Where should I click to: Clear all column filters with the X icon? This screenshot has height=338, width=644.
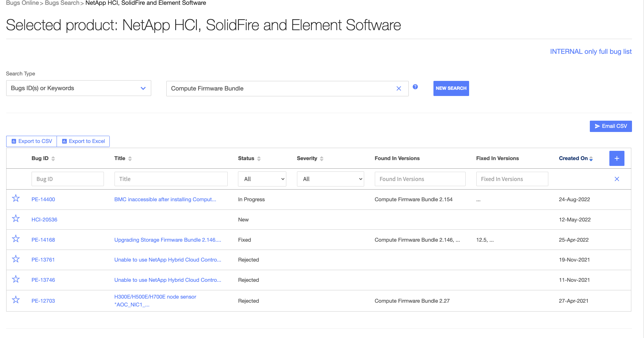617,179
